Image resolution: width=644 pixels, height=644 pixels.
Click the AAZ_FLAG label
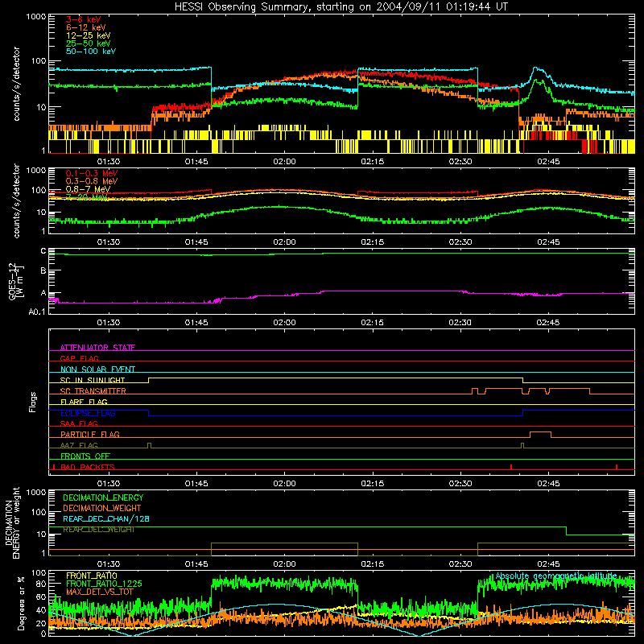(x=79, y=445)
